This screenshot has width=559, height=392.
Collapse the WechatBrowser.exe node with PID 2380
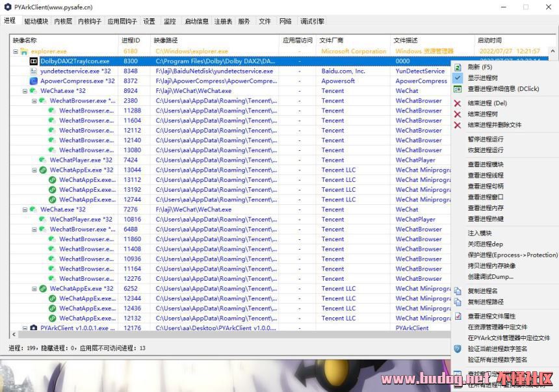[x=34, y=101]
